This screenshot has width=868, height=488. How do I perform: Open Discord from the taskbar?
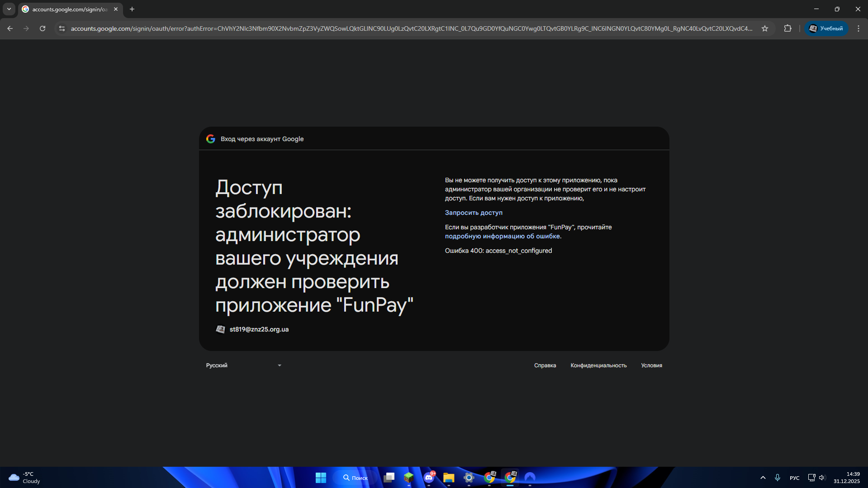(x=429, y=478)
